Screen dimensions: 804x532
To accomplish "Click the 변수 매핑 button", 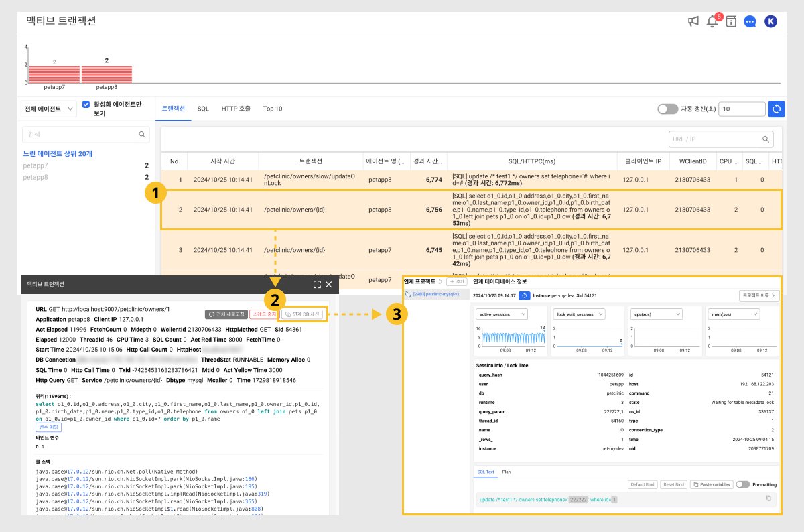I will 48,427.
